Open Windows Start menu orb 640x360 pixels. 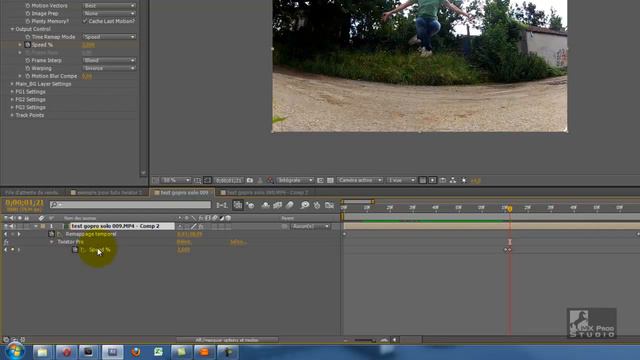pos(16,351)
